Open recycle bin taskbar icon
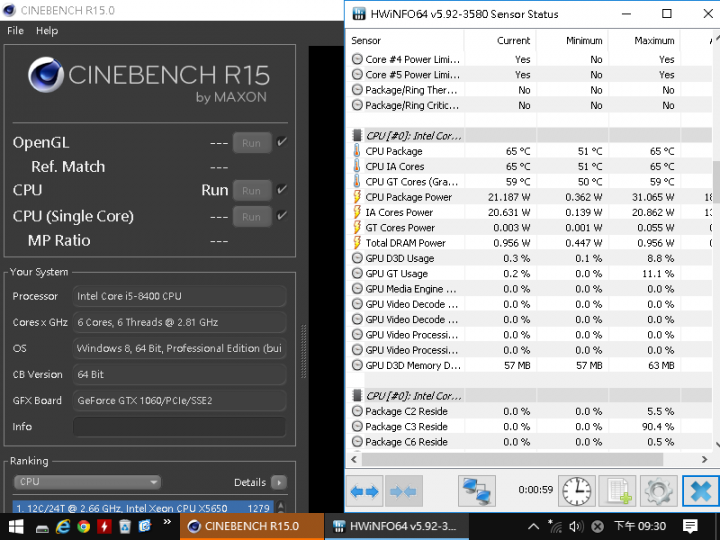 (124, 526)
